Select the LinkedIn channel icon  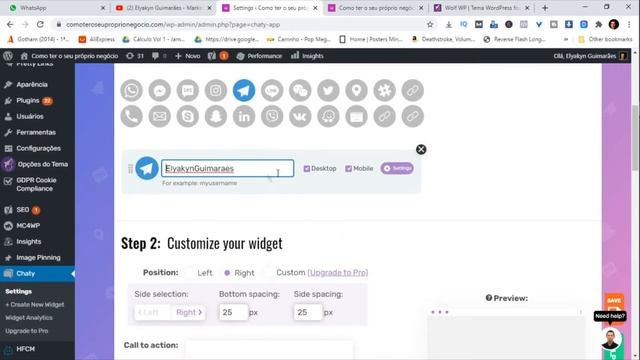244,116
